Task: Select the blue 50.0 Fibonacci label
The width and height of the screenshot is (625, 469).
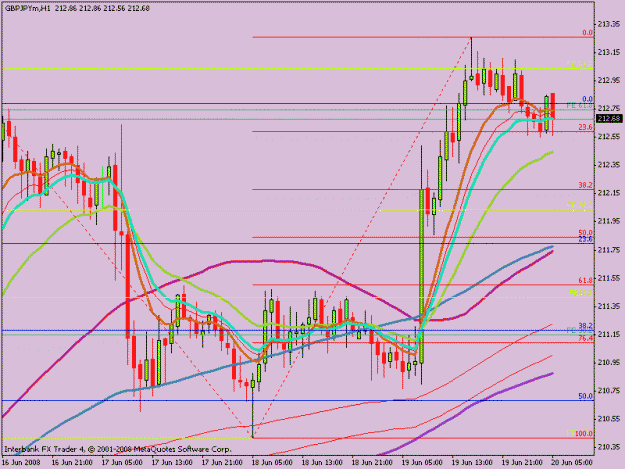Action: (586, 396)
